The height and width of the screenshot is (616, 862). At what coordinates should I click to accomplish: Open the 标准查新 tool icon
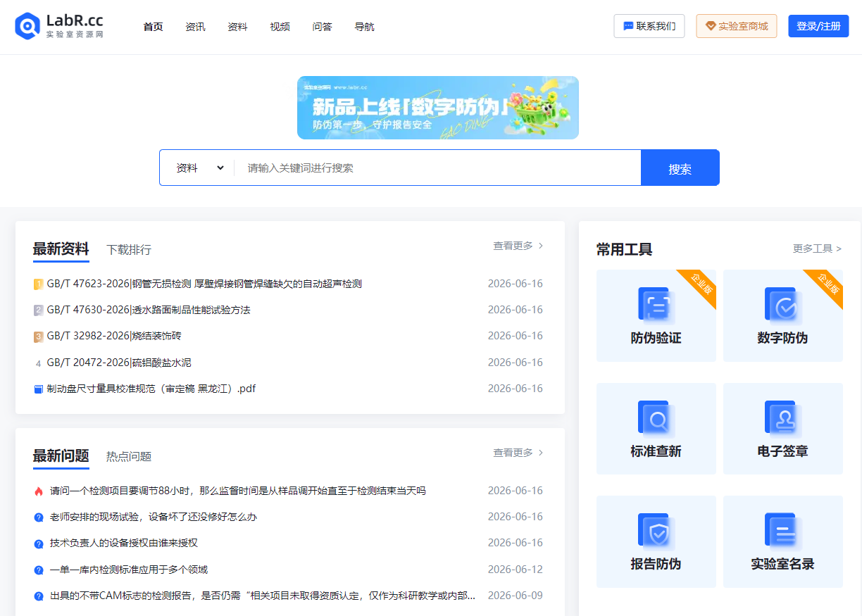click(x=656, y=418)
